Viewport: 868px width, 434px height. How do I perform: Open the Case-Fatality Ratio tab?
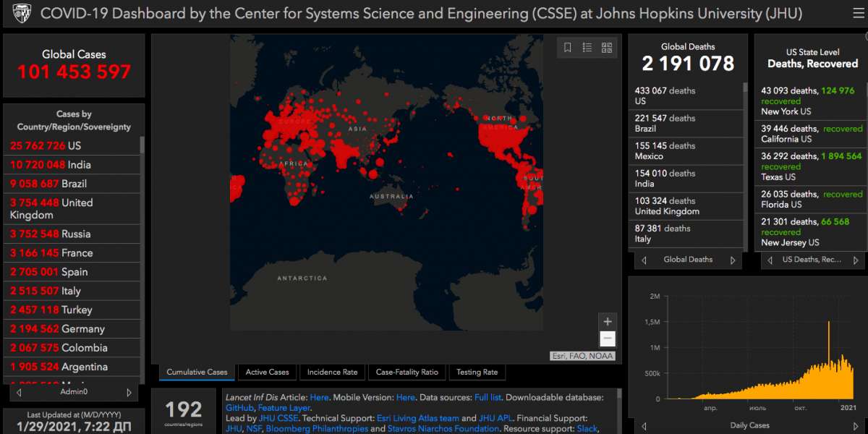(407, 373)
